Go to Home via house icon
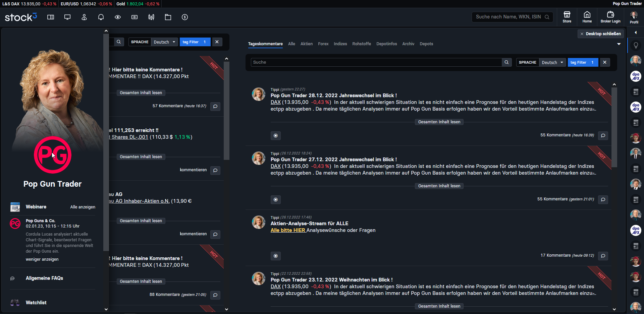This screenshot has width=644, height=314. [587, 17]
